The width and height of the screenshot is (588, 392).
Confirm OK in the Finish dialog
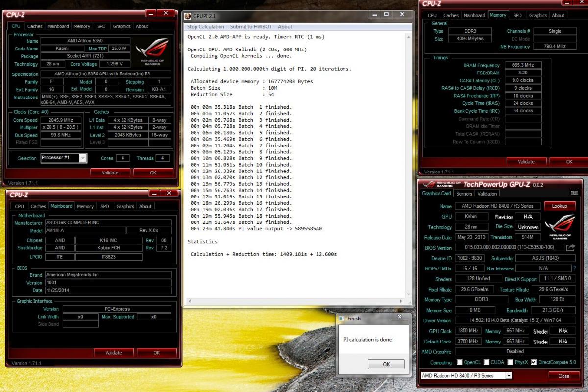(386, 364)
